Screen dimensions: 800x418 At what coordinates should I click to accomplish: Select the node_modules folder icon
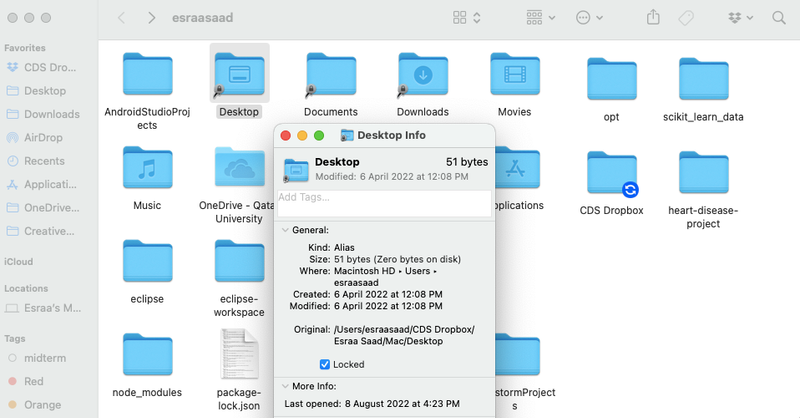[147, 354]
